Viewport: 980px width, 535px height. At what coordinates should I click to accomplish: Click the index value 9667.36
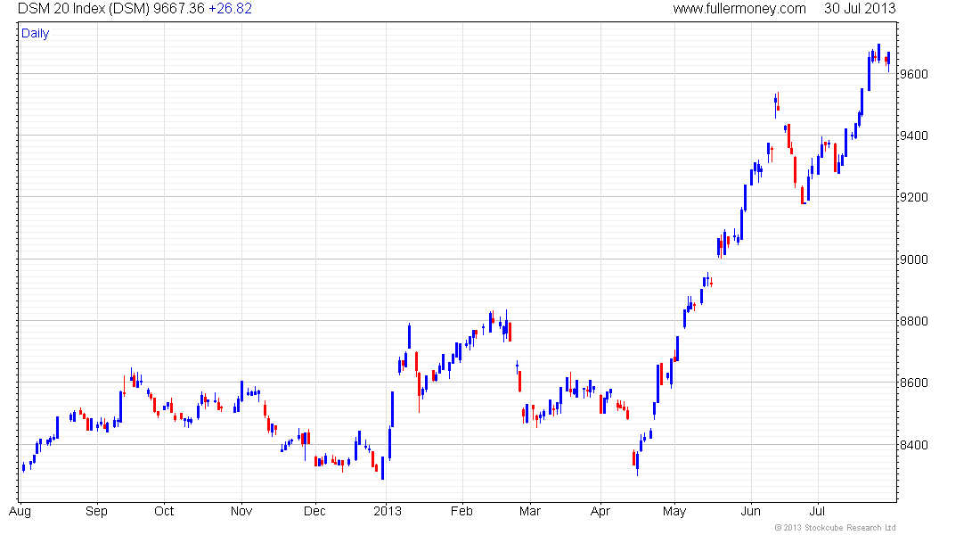pos(179,9)
